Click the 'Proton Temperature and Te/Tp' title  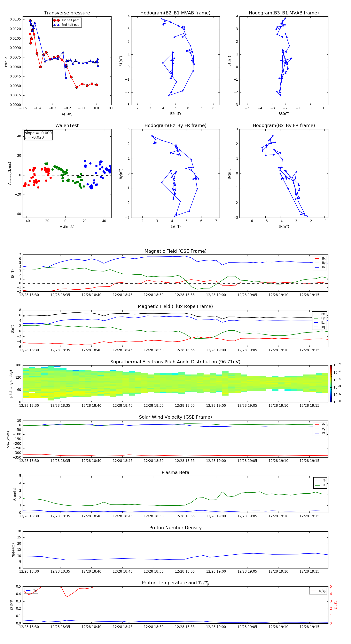click(x=175, y=583)
